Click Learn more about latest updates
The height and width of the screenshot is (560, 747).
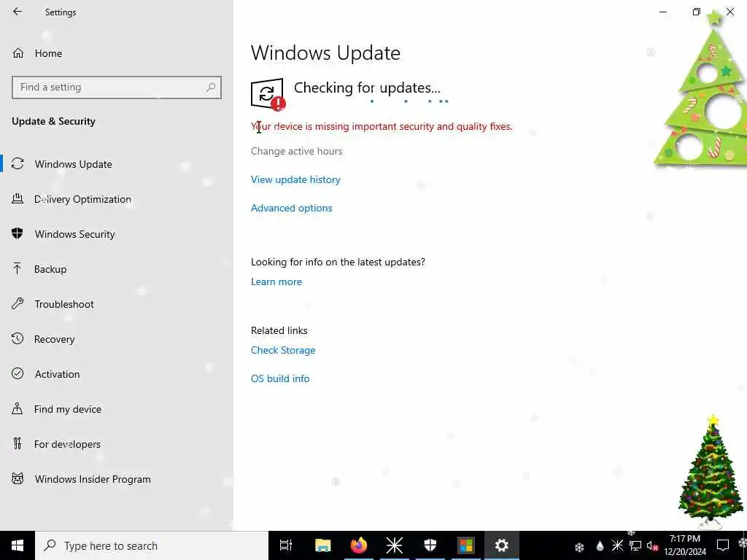(276, 282)
